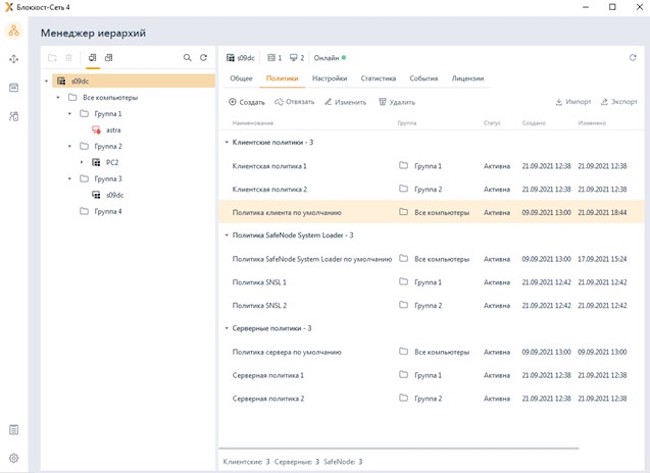Viewport: 650px width, 473px height.
Task: Collapse Серверные политики group
Action: click(x=225, y=328)
